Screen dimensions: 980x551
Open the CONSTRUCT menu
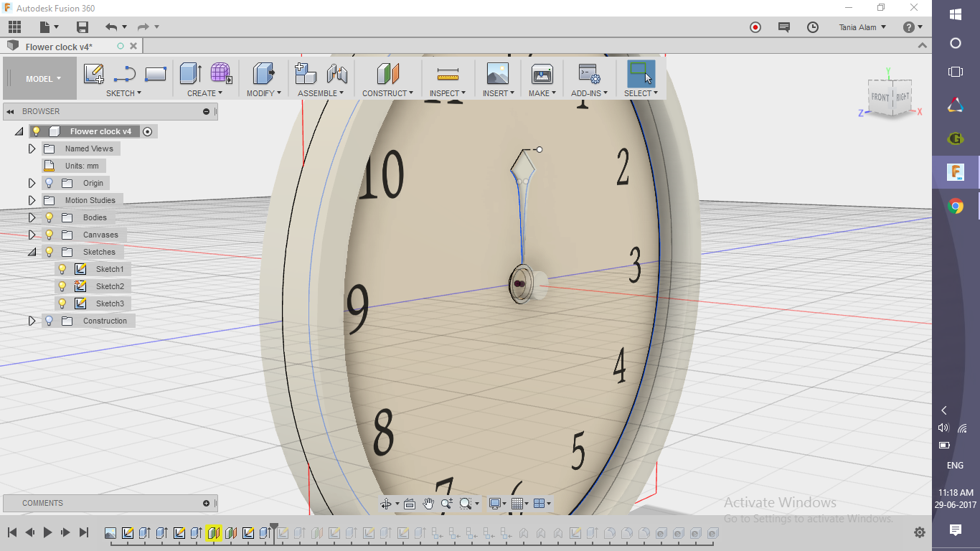click(x=387, y=93)
